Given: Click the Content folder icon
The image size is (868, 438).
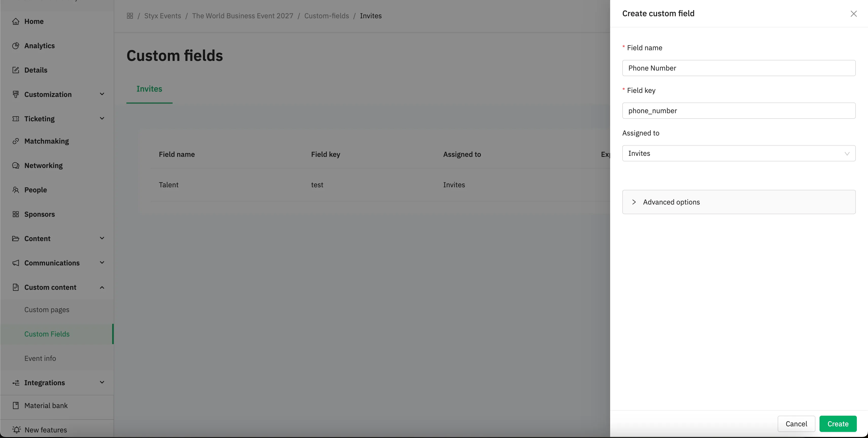Looking at the screenshot, I should click(15, 239).
